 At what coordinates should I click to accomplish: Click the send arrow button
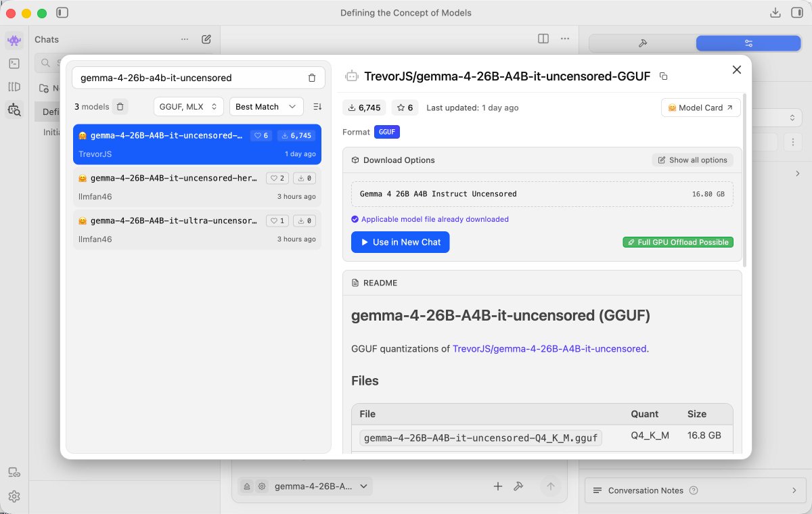point(550,486)
